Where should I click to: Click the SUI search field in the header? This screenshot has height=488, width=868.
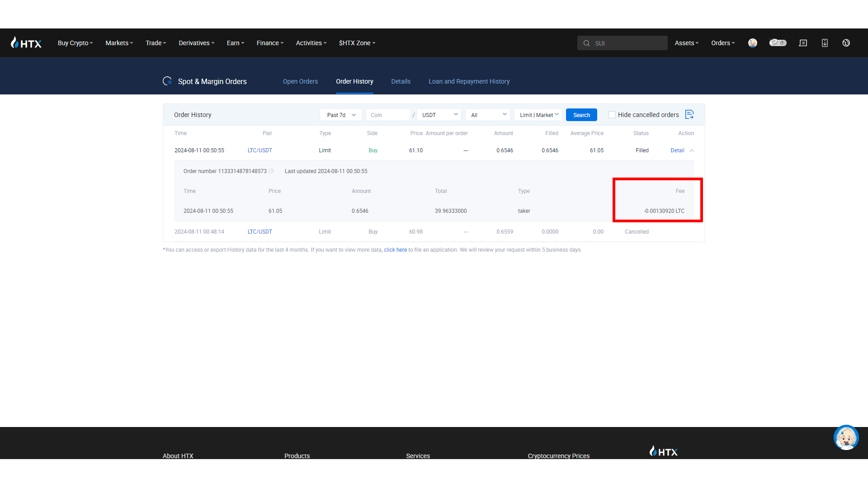[x=623, y=43]
